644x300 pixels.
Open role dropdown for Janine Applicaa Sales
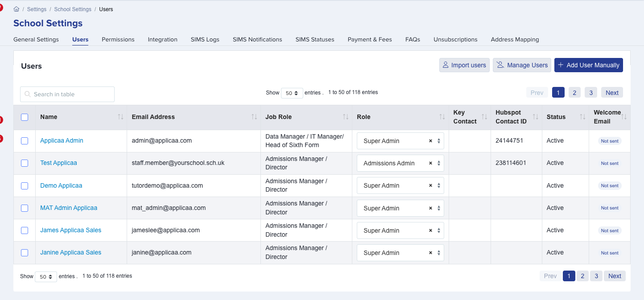point(400,253)
